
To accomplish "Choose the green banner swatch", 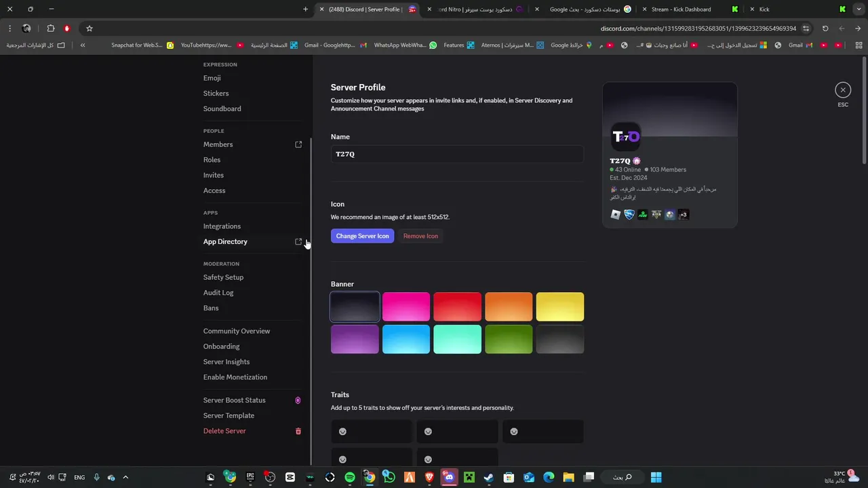I will click(509, 340).
